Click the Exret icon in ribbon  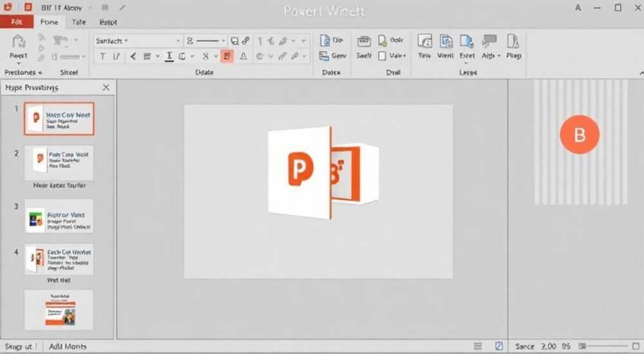click(x=467, y=46)
